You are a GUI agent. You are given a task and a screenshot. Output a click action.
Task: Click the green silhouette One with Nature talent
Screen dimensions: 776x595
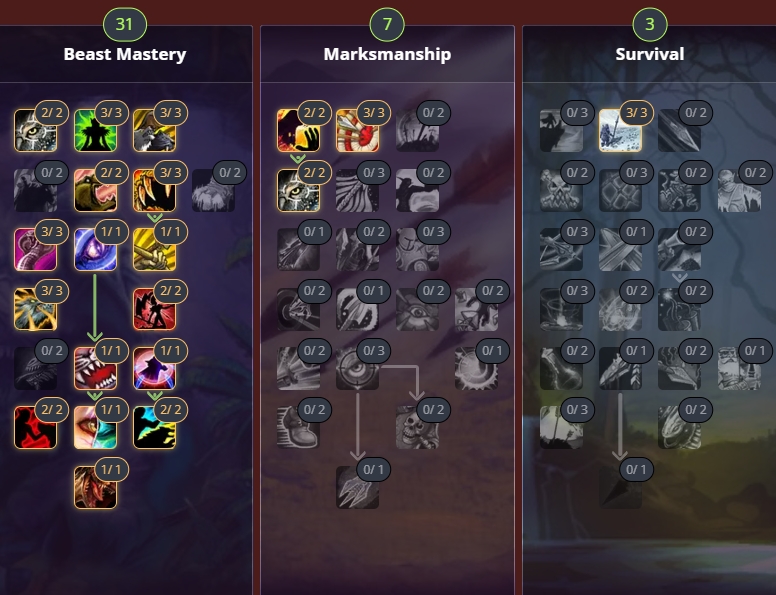pos(95,130)
